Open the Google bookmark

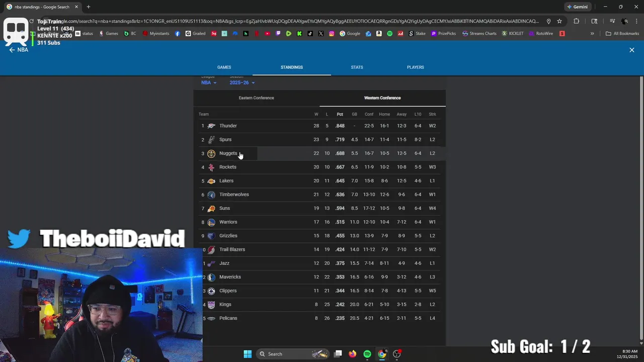pyautogui.click(x=350, y=34)
